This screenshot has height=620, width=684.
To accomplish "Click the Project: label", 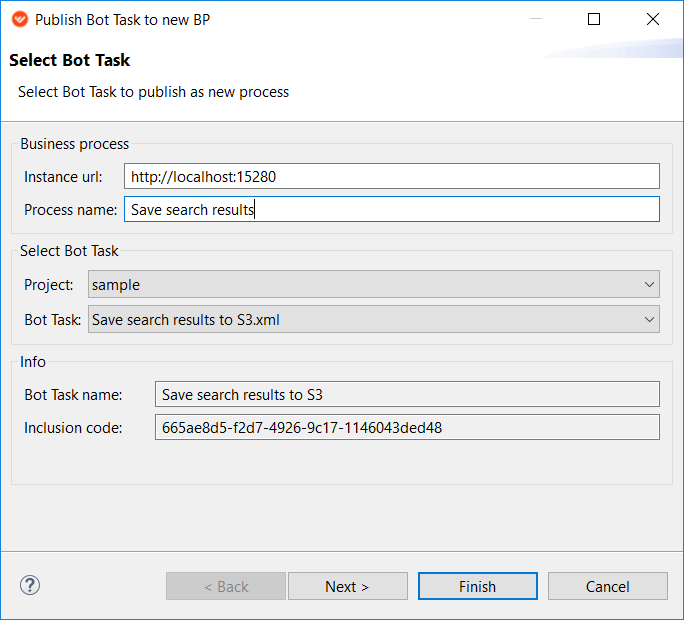I will tap(49, 285).
